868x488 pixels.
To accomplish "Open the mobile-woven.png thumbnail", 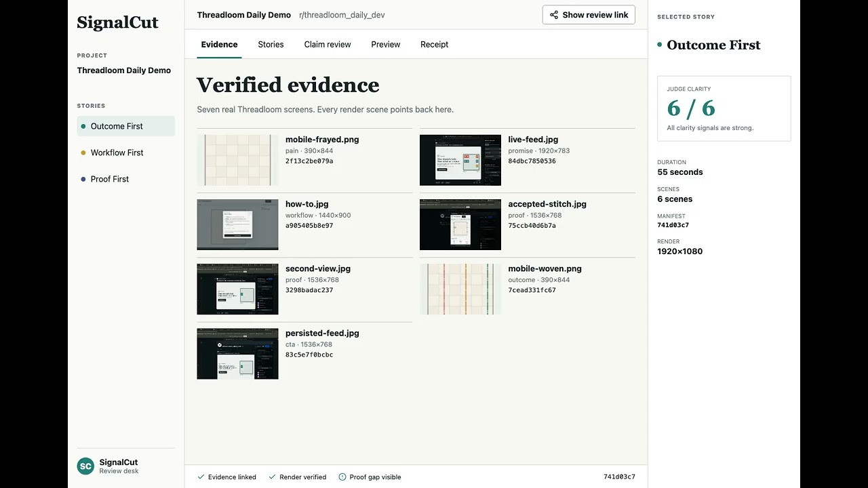I will pyautogui.click(x=460, y=289).
